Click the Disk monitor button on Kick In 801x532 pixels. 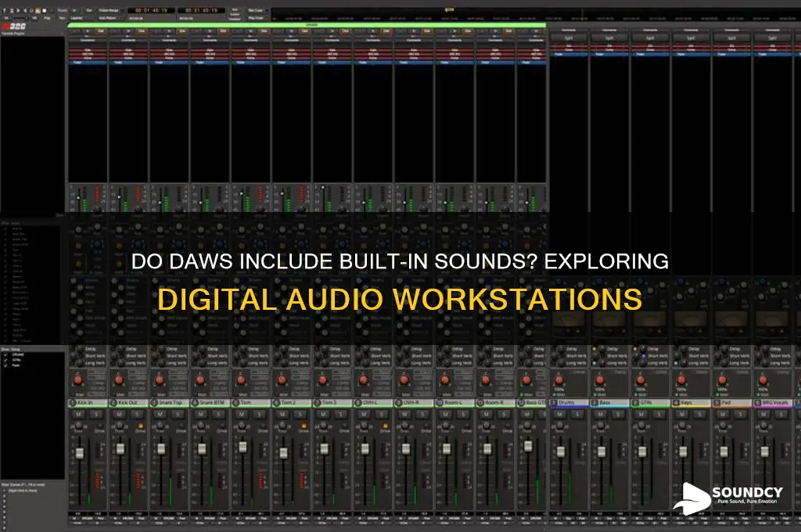click(101, 31)
